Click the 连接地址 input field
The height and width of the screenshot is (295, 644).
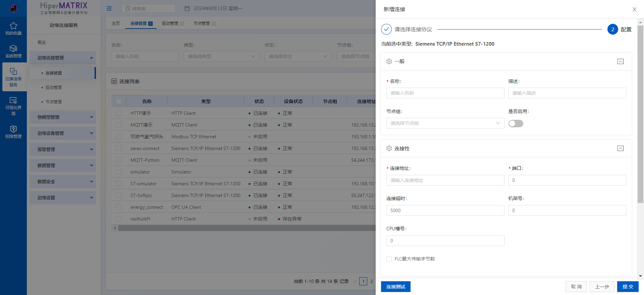pos(445,180)
